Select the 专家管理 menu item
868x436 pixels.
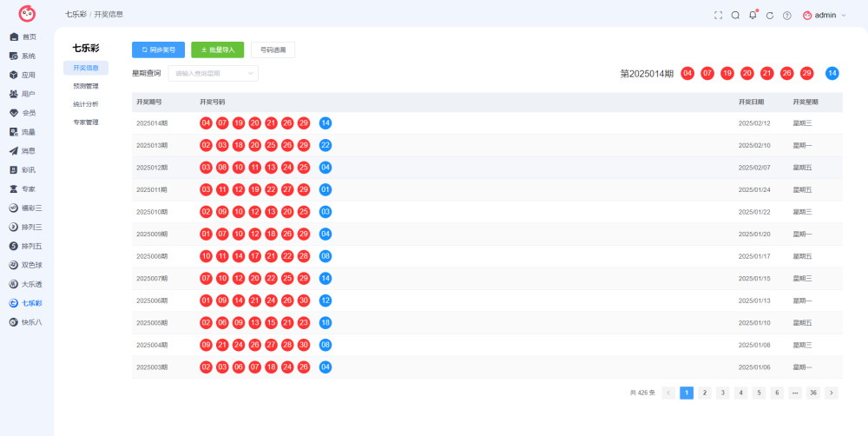pos(86,122)
